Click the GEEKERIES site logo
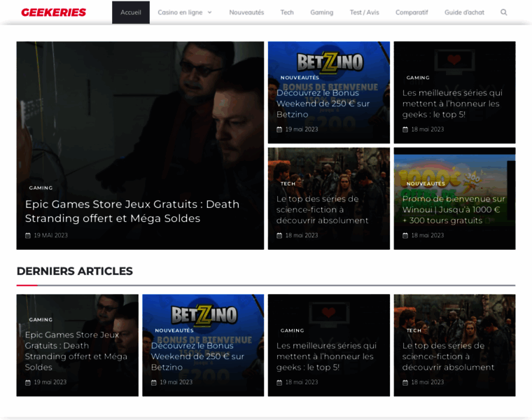Image resolution: width=532 pixels, height=420 pixels. click(54, 13)
